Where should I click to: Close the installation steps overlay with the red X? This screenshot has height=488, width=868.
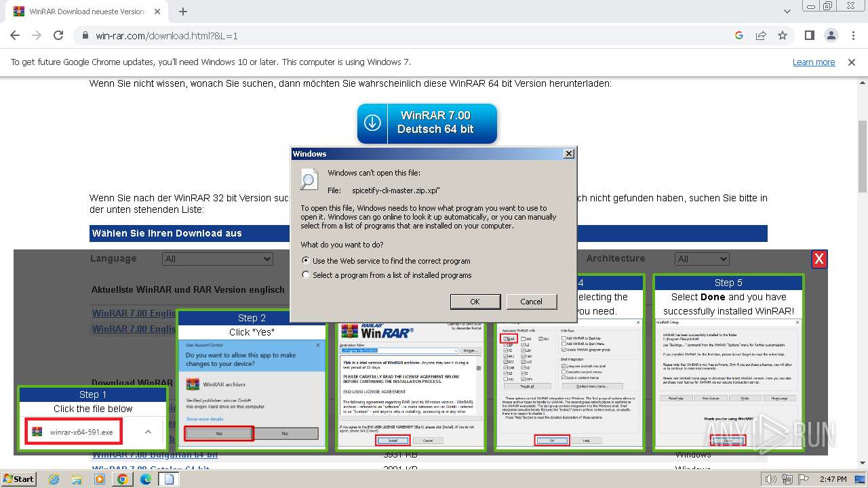[x=819, y=259]
